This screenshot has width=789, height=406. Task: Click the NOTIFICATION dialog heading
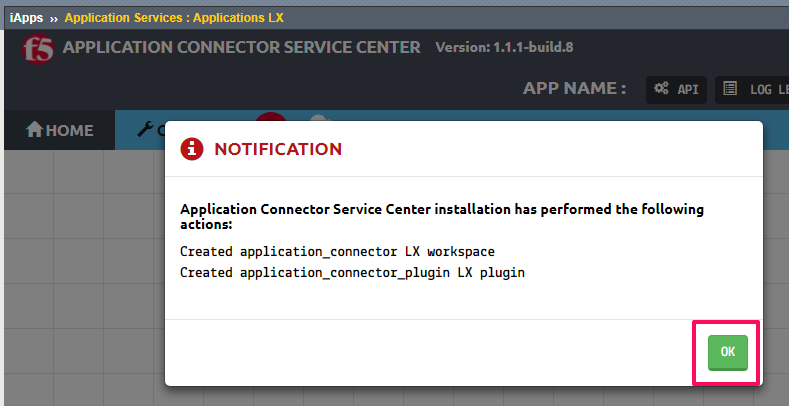278,149
